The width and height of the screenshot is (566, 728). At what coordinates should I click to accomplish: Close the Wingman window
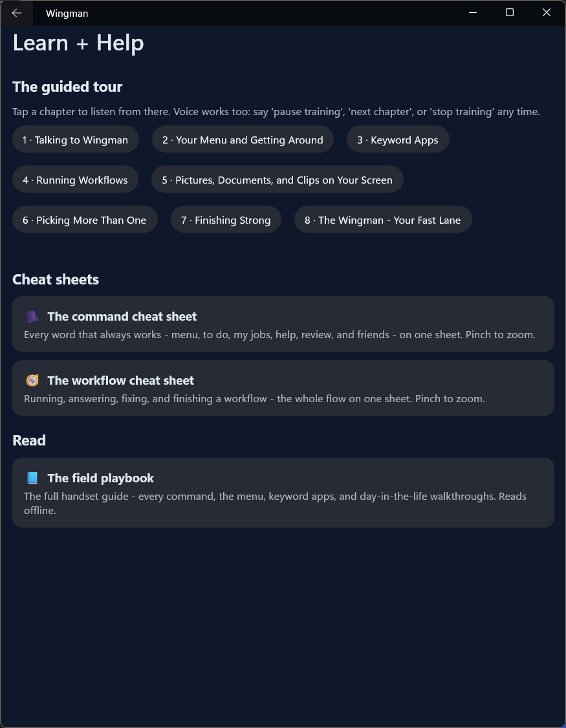point(547,13)
